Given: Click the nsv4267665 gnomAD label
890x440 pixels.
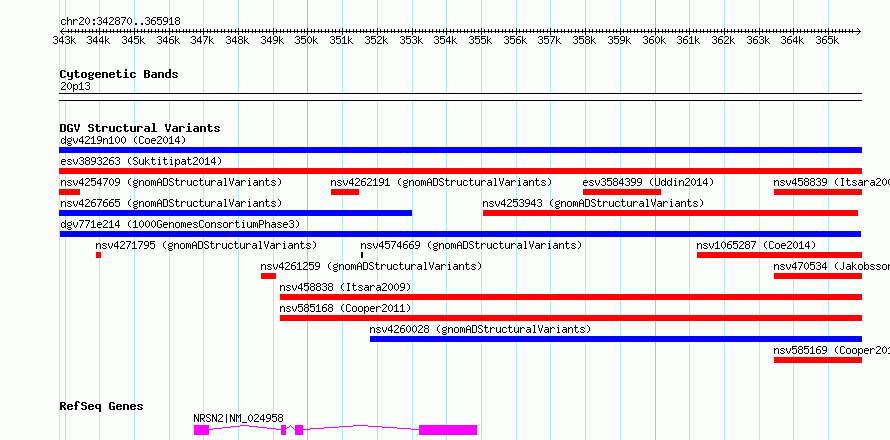Looking at the screenshot, I should tap(171, 203).
